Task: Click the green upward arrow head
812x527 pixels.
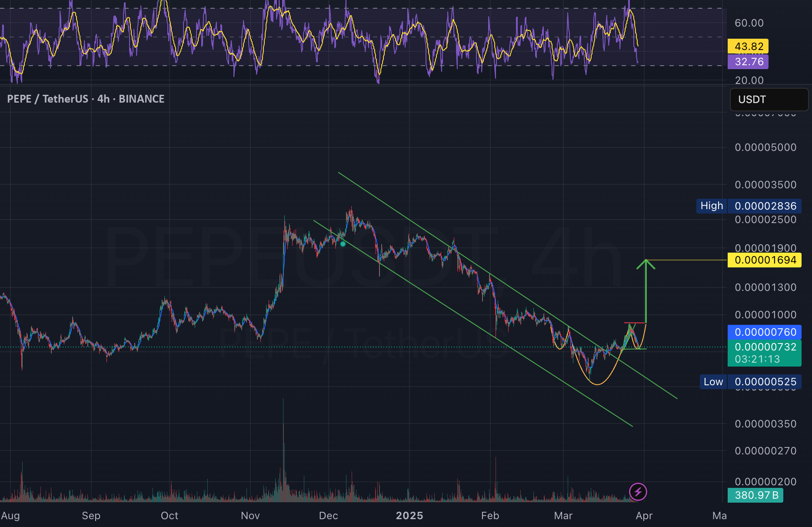Action: [646, 264]
